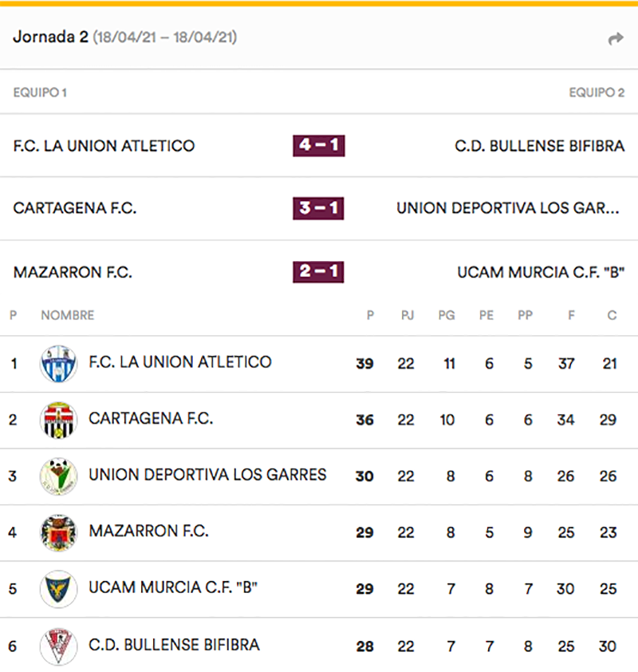This screenshot has height=672, width=638.
Task: Click the PJ column header
Action: point(407,315)
